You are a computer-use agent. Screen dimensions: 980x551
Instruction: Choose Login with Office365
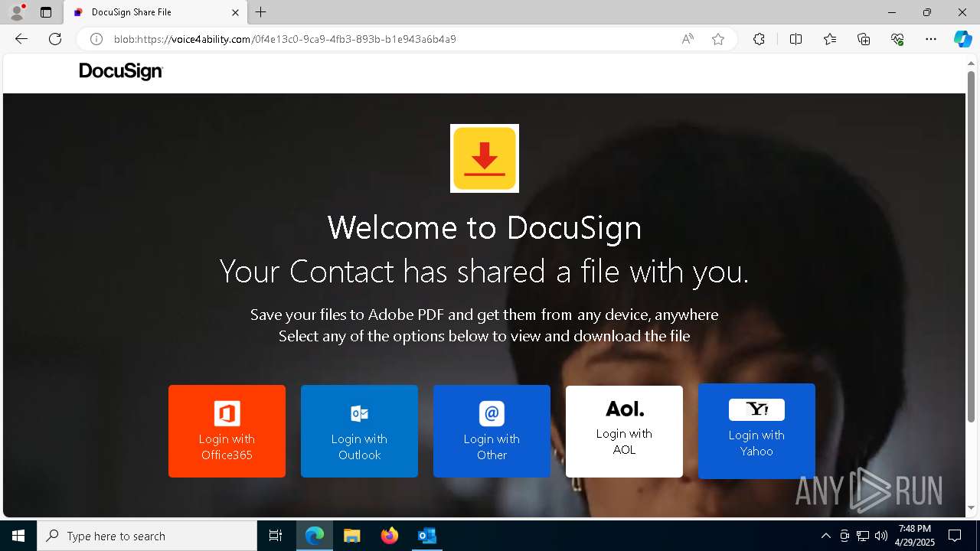(x=227, y=431)
